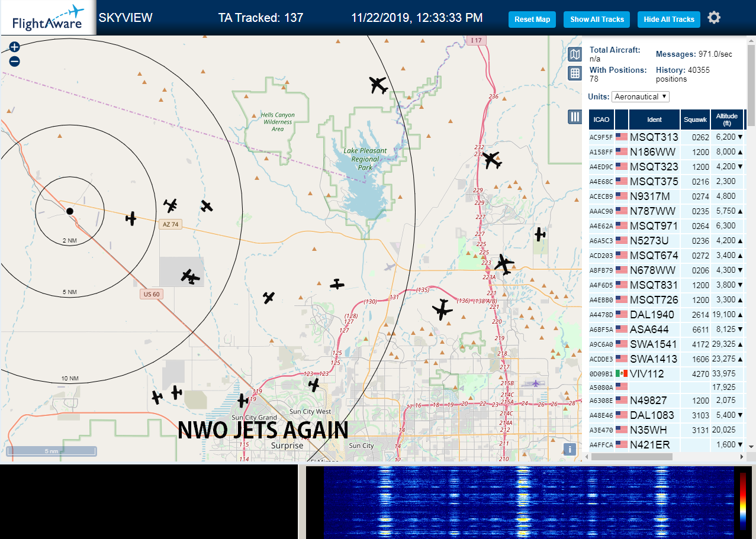The image size is (756, 539).
Task: Click the receiver location black dot
Action: click(69, 211)
